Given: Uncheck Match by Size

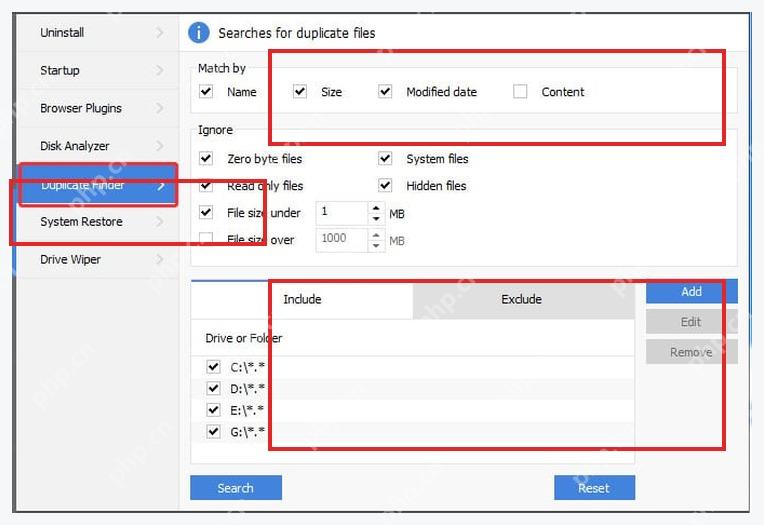Looking at the screenshot, I should (300, 92).
